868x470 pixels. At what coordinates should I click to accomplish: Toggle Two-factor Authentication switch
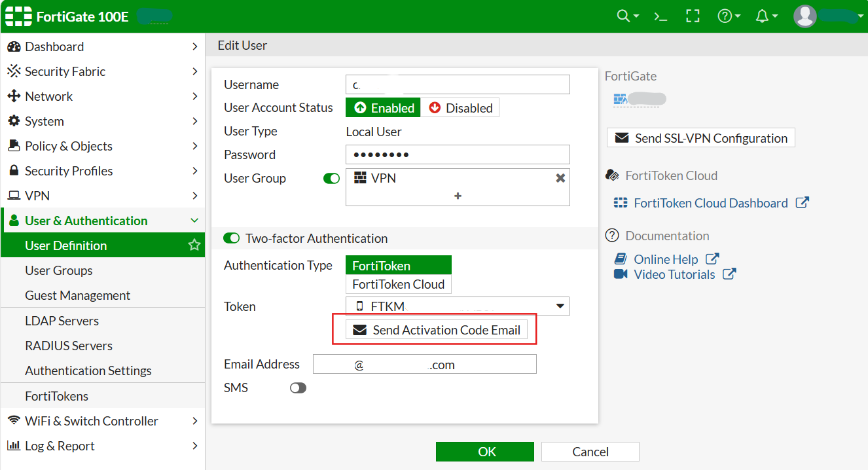[x=232, y=238]
